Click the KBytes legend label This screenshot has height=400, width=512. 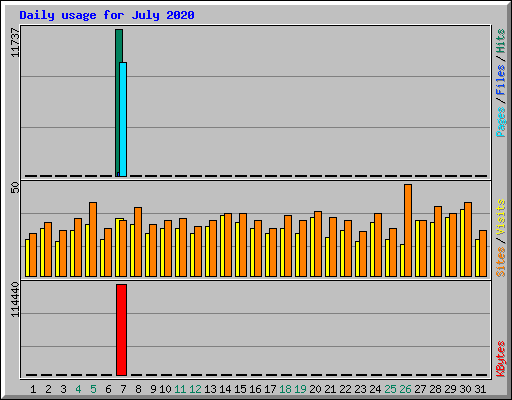(x=501, y=359)
